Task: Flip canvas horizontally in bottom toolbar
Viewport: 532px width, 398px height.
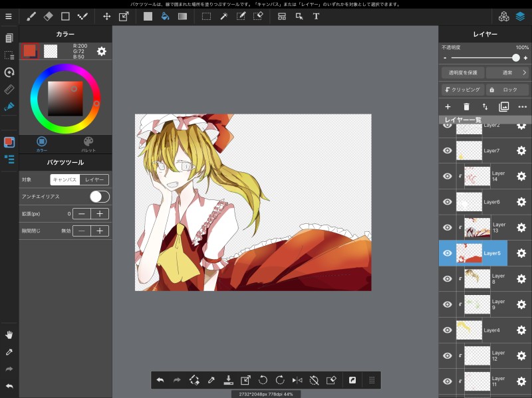Action: [x=297, y=380]
